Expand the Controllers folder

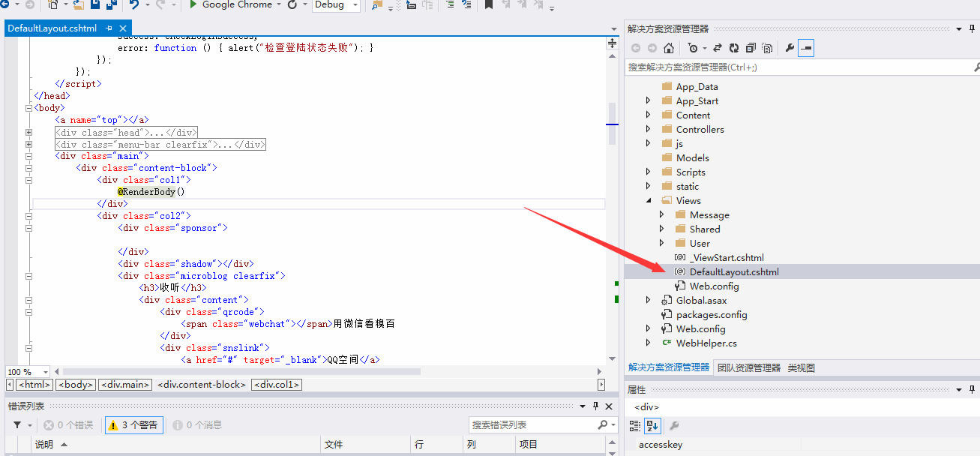[649, 130]
